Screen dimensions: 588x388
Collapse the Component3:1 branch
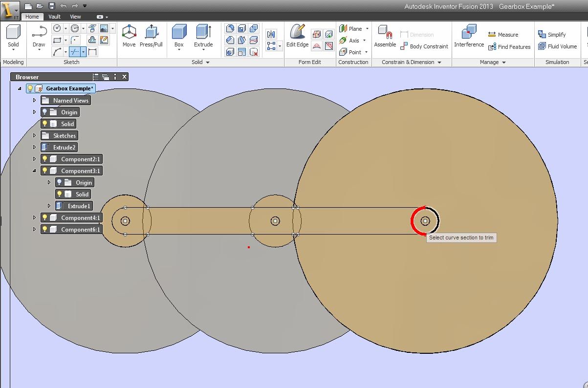pyautogui.click(x=34, y=171)
